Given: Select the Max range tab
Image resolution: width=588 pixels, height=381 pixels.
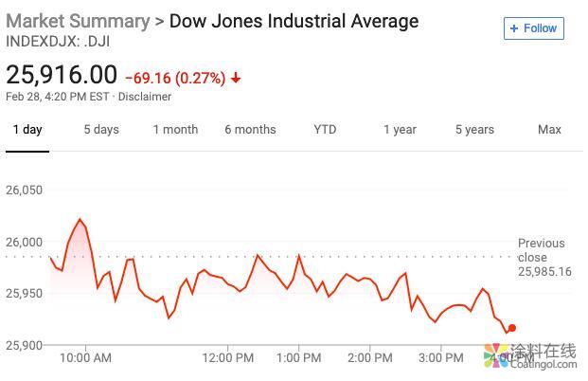Looking at the screenshot, I should pyautogui.click(x=549, y=130).
